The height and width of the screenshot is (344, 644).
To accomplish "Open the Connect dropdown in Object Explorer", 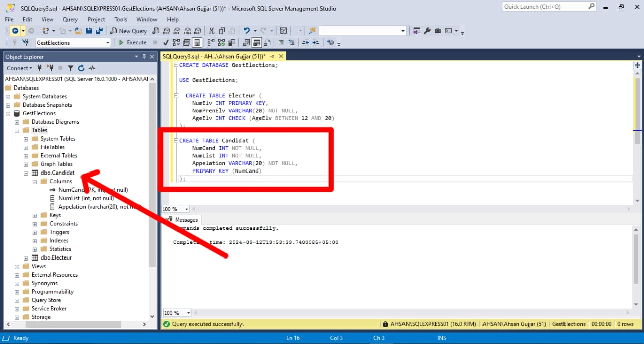I will (x=19, y=68).
